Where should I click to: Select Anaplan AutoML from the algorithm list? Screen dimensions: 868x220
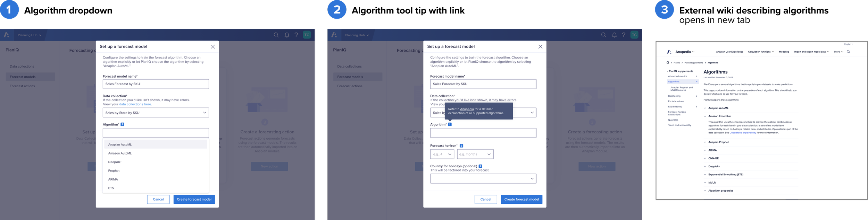tap(156, 144)
